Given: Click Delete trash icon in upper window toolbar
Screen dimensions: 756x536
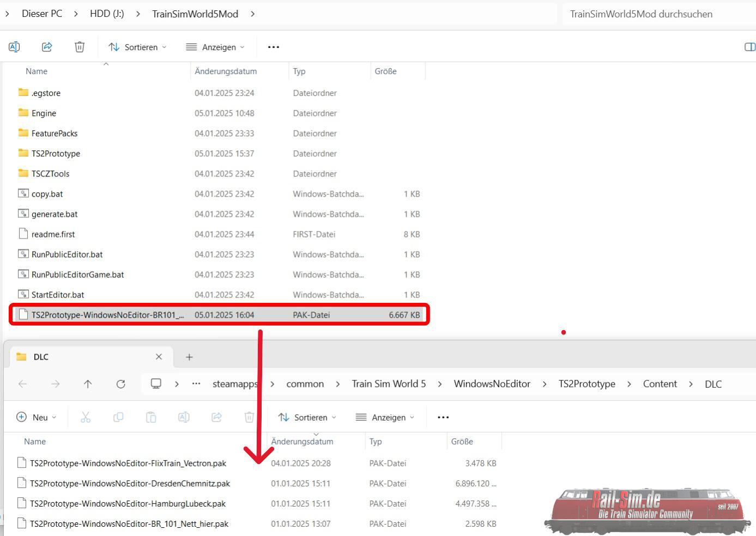Looking at the screenshot, I should tap(80, 47).
